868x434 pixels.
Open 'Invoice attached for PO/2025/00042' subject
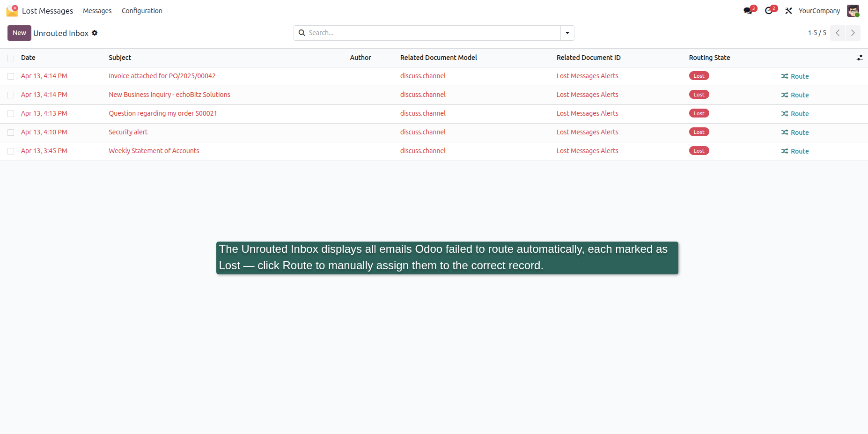tap(162, 76)
